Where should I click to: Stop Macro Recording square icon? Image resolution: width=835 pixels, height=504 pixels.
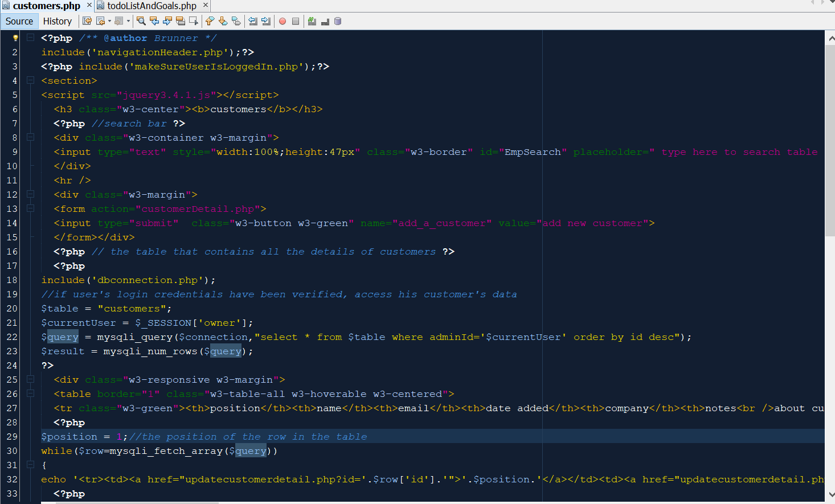[296, 21]
